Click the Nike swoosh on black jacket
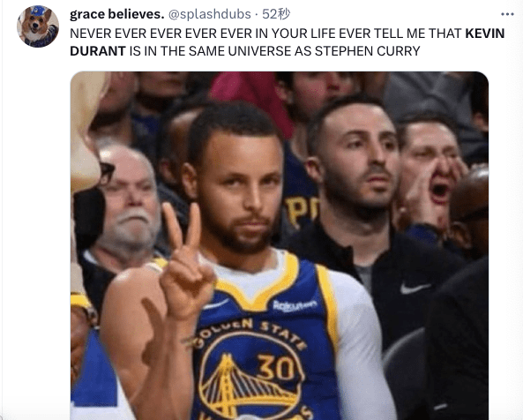523x420 pixels. point(415,288)
